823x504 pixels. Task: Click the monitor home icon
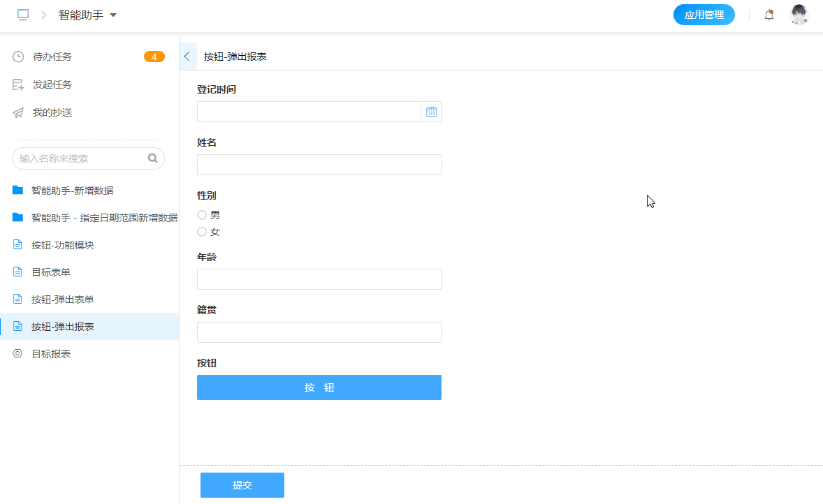click(x=23, y=15)
